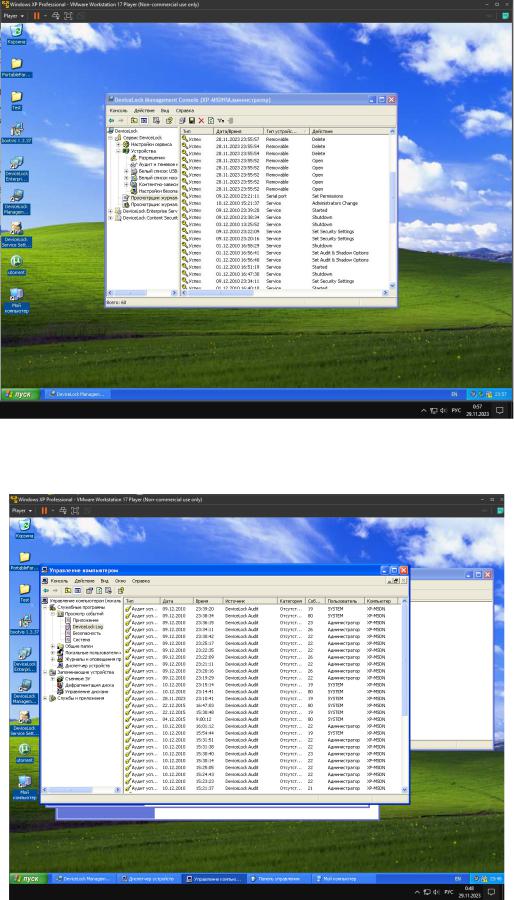514x900 pixels.
Task: Click the vertical scrollbar of the event list
Action: click(x=404, y=695)
